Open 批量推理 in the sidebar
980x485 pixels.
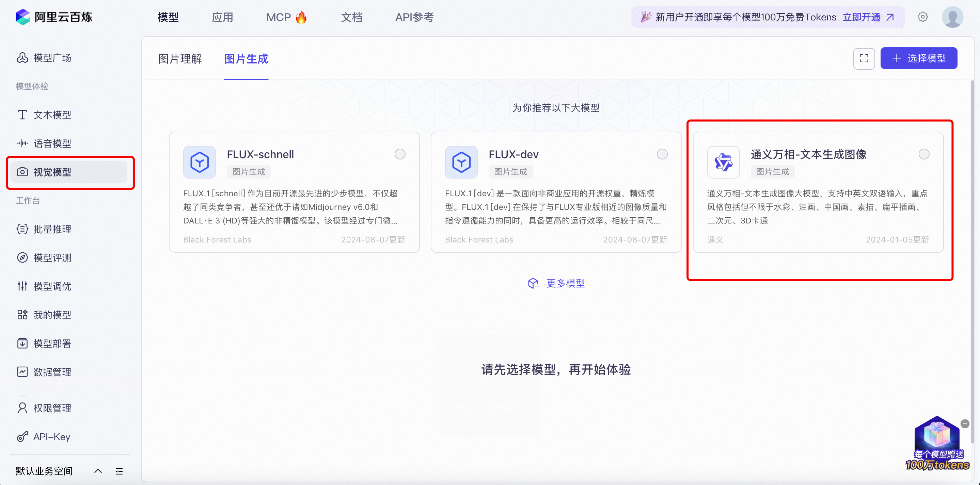pos(52,229)
